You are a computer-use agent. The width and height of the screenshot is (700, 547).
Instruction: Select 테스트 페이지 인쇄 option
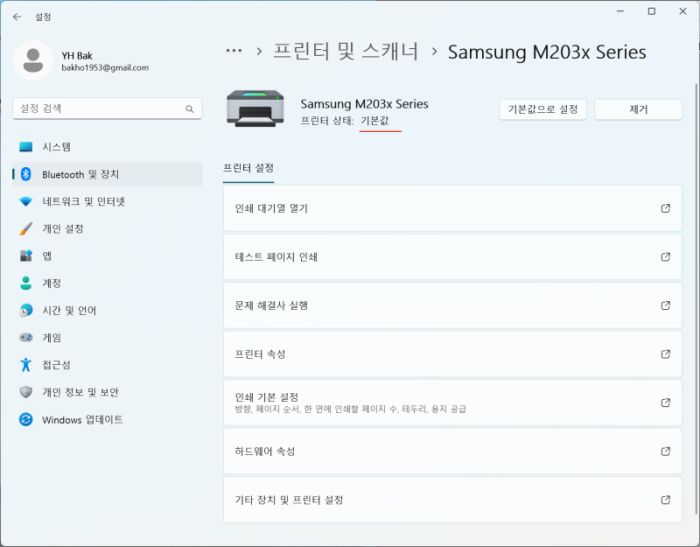453,257
